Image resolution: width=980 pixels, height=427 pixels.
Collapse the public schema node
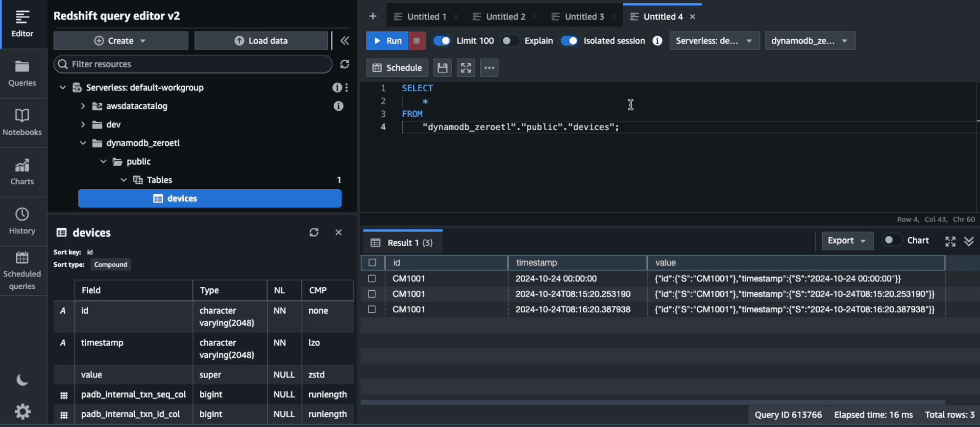click(103, 161)
